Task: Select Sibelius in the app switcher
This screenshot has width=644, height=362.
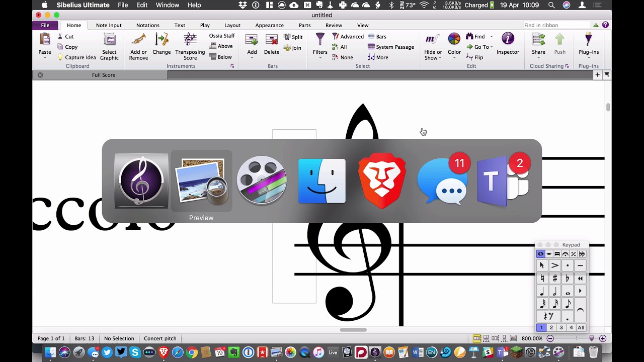Action: pos(141,181)
